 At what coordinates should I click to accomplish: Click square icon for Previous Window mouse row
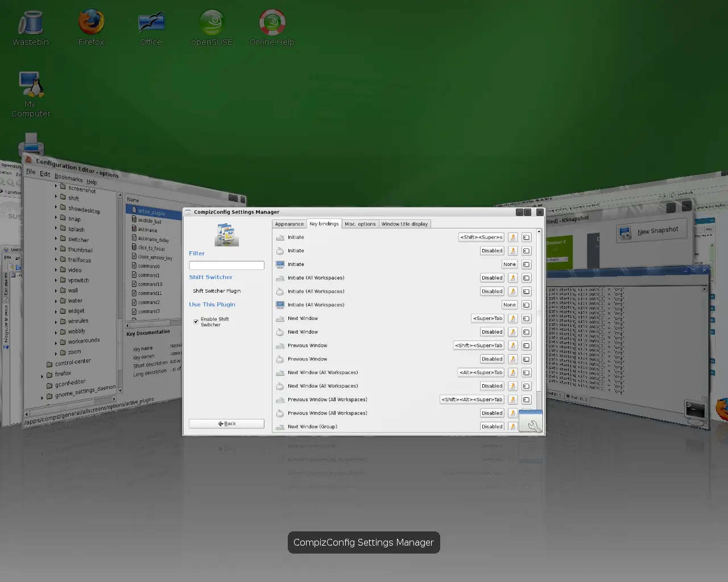[526, 359]
